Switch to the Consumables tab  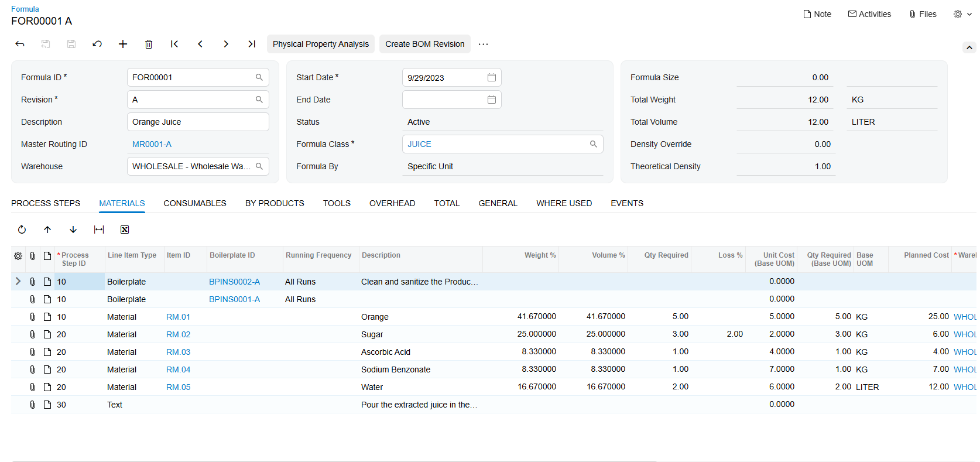(x=195, y=203)
